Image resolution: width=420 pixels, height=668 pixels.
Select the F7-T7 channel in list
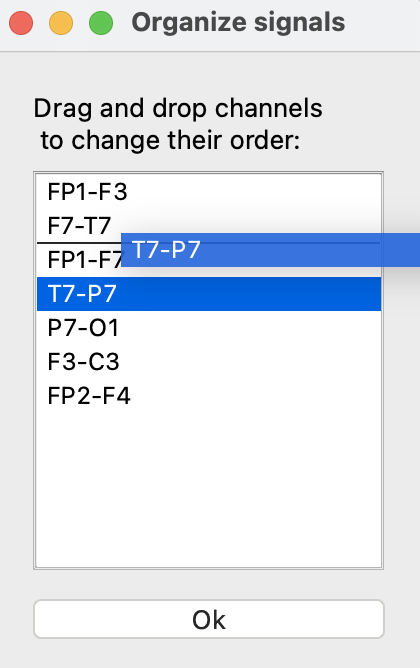point(209,226)
